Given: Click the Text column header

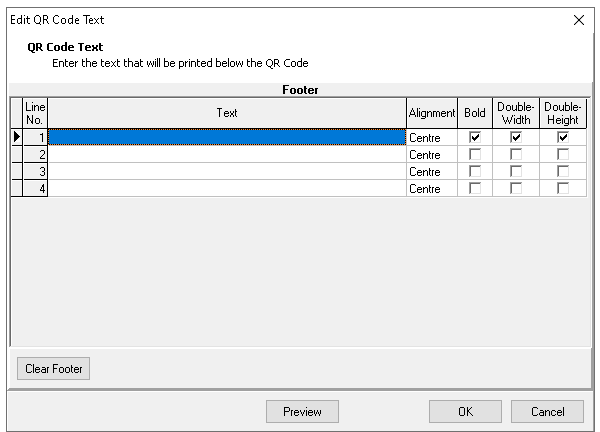Looking at the screenshot, I should coord(227,113).
